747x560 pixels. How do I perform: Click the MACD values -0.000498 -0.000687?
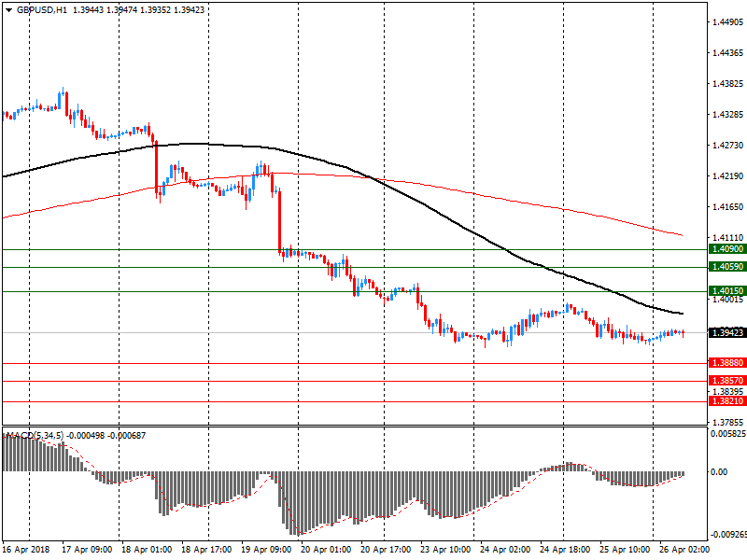tap(106, 435)
